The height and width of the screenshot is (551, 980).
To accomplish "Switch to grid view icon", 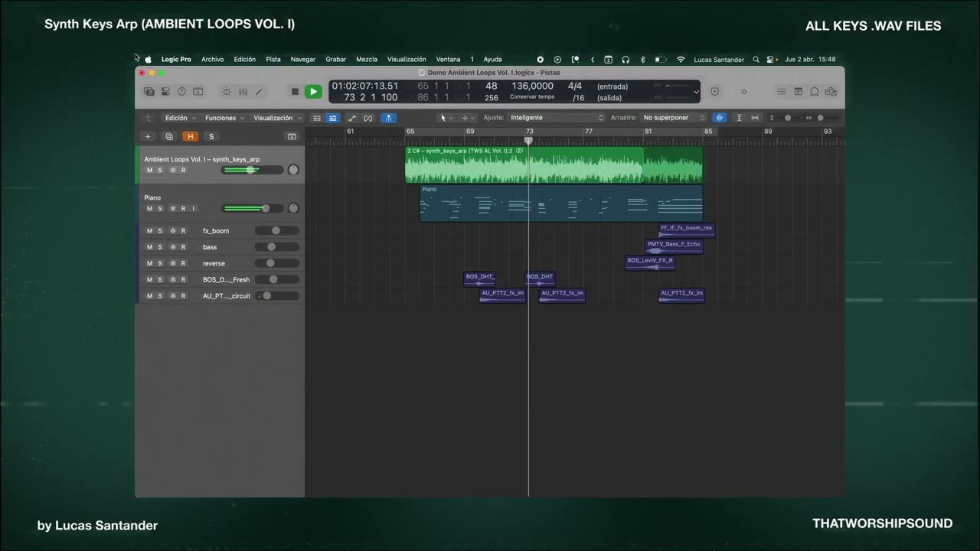I will pyautogui.click(x=316, y=118).
